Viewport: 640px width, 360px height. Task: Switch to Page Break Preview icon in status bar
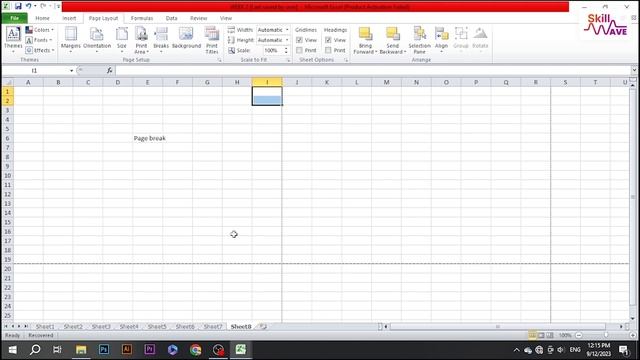550,335
